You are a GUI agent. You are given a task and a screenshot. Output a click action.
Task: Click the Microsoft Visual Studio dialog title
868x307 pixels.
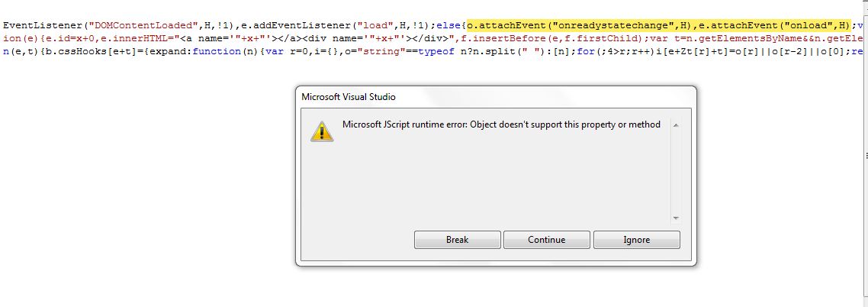click(x=349, y=97)
